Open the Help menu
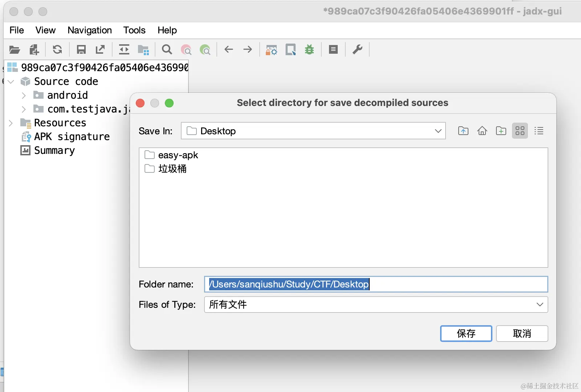The image size is (581, 392). coord(167,30)
